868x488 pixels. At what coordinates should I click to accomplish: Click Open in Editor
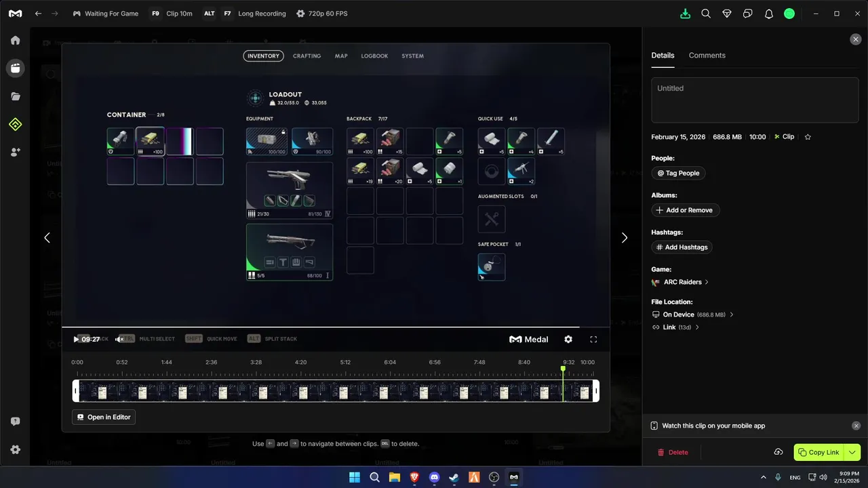[x=104, y=418]
